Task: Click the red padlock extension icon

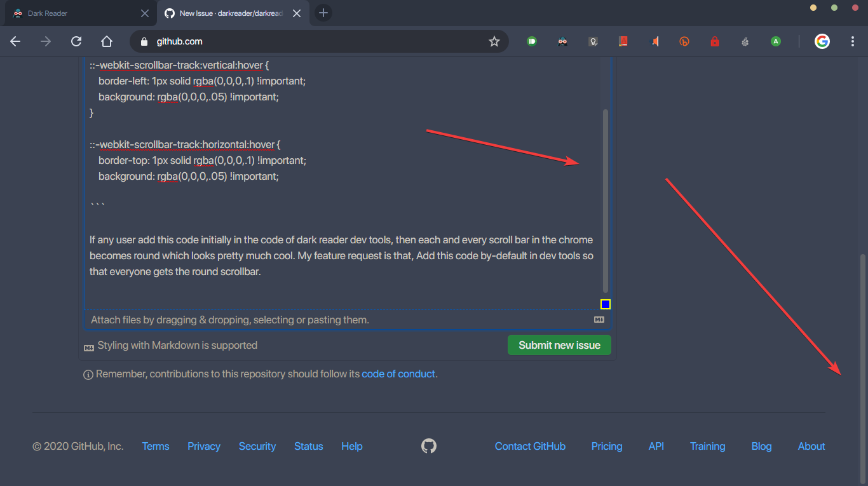Action: (x=714, y=41)
